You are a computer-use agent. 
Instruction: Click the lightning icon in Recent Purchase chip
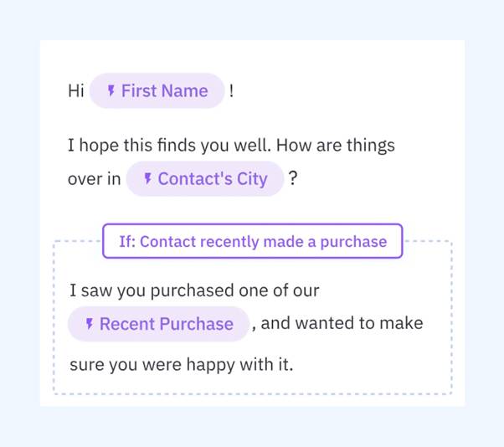[x=90, y=324]
